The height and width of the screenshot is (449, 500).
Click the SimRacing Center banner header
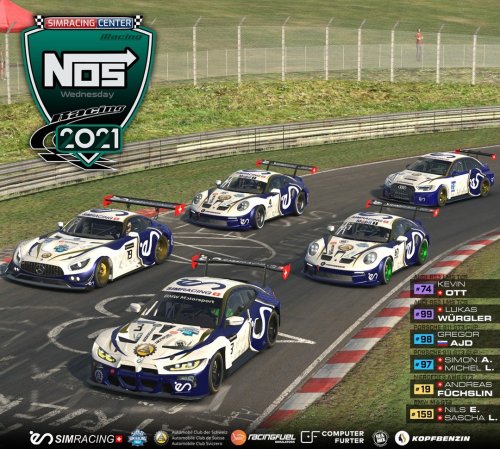coord(89,23)
